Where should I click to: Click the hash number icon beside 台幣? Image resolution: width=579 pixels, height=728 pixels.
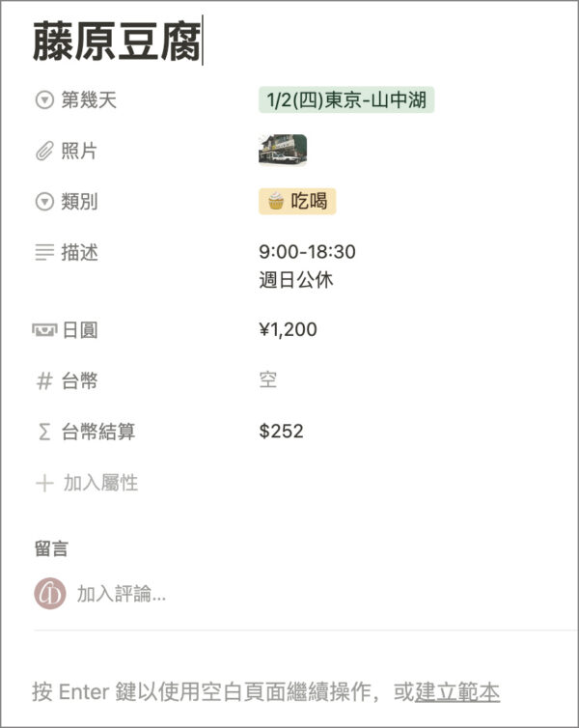43,381
